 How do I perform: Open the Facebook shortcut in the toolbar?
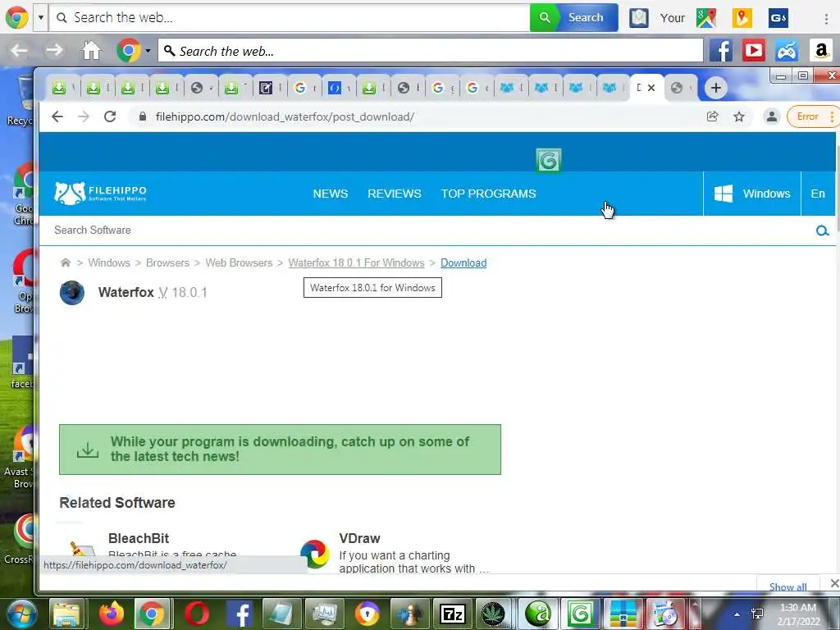click(720, 51)
